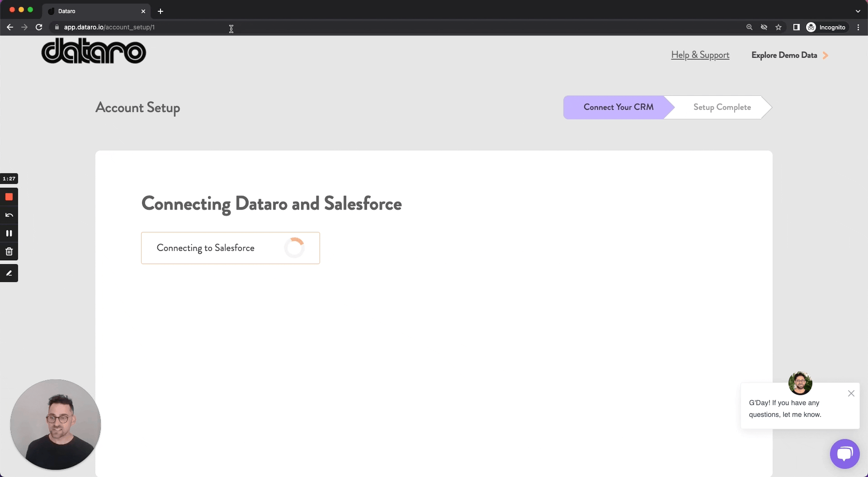Select the drawing pen tool in recorder sidebar
This screenshot has height=477, width=868.
[9, 273]
